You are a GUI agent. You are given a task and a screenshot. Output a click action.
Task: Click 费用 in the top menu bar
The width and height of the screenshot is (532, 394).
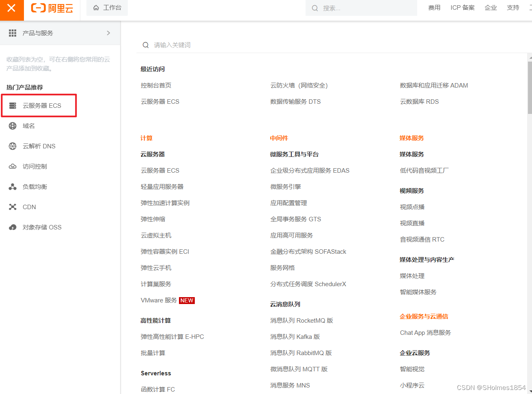[434, 7]
